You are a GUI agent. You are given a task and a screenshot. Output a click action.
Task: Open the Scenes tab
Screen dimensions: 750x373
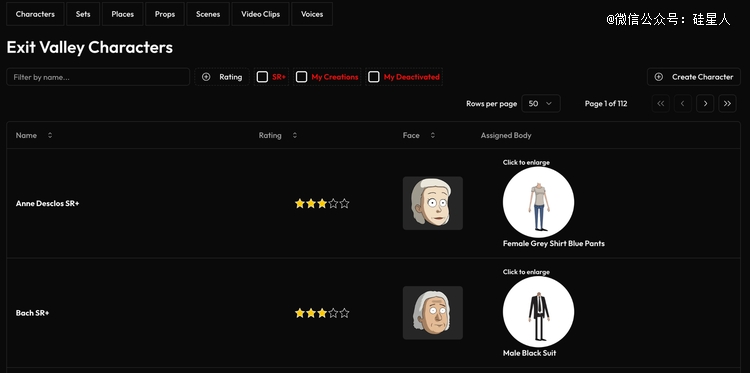[208, 14]
